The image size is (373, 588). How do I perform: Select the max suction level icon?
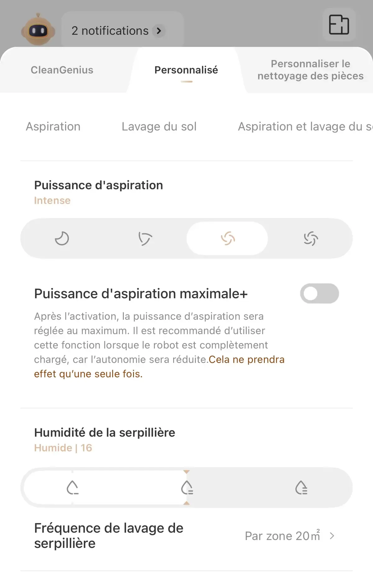pyautogui.click(x=311, y=239)
